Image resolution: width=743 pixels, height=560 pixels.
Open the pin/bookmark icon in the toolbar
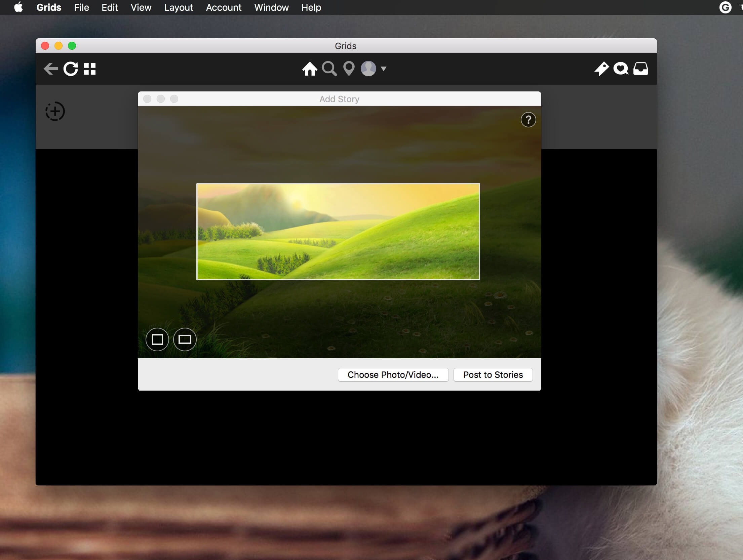pyautogui.click(x=601, y=69)
